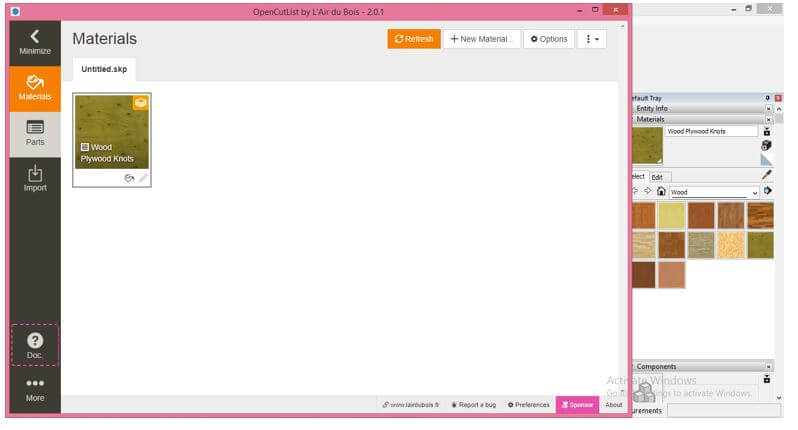Click Display secondary selection pane icon
Viewport: 798px width, 430px height.
coord(766,132)
